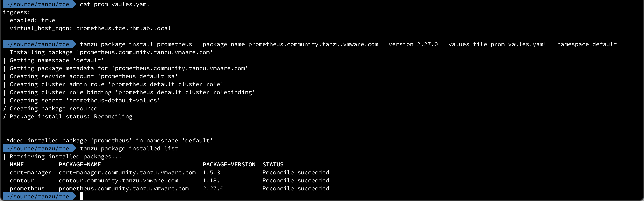Click the 'Added installed package' confirmation line
Screen dimensions: 644x201
tap(109, 140)
